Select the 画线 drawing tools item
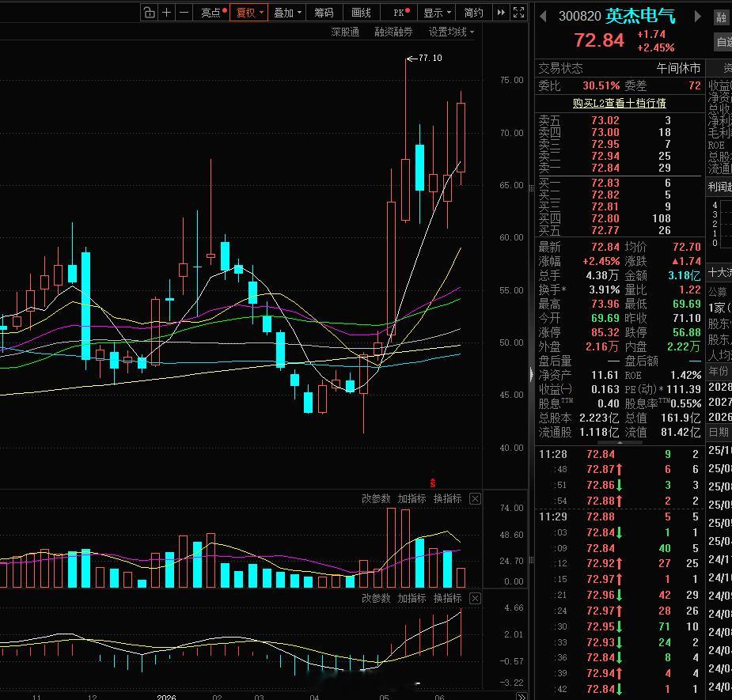This screenshot has height=700, width=732. 362,13
